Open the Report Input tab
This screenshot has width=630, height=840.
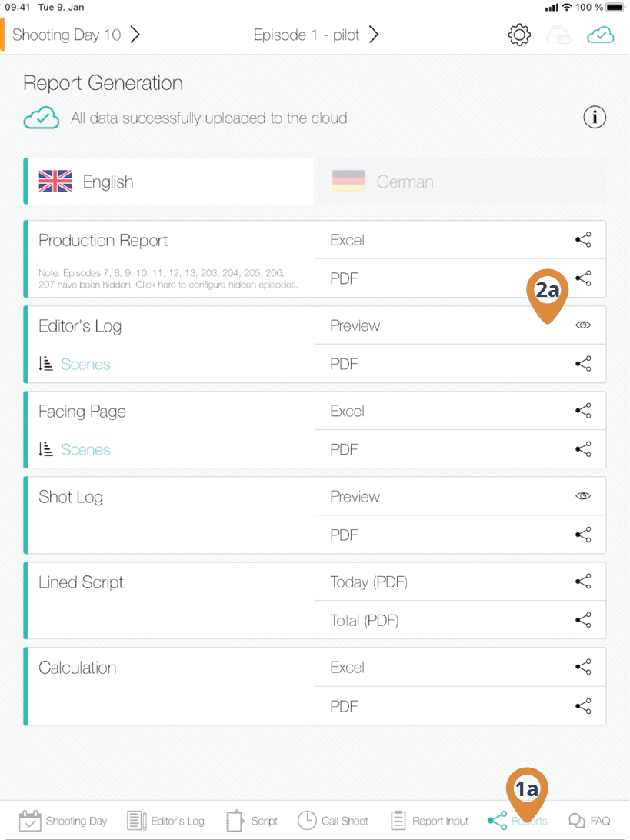click(429, 821)
